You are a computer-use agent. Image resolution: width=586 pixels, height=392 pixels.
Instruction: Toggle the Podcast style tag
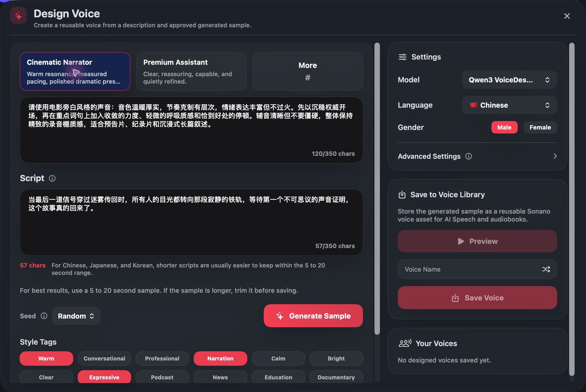click(x=162, y=377)
